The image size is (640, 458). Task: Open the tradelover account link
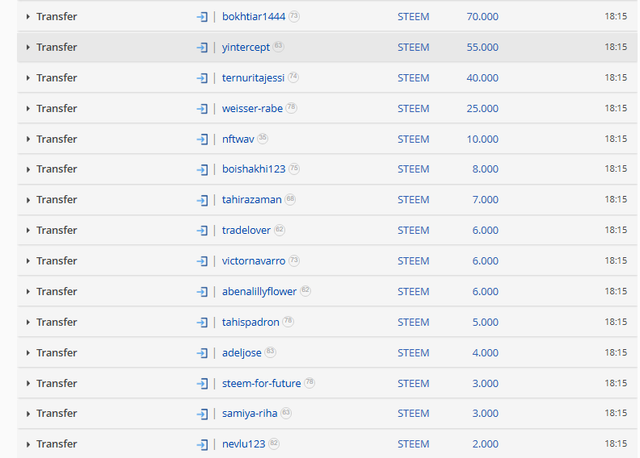[x=246, y=231]
